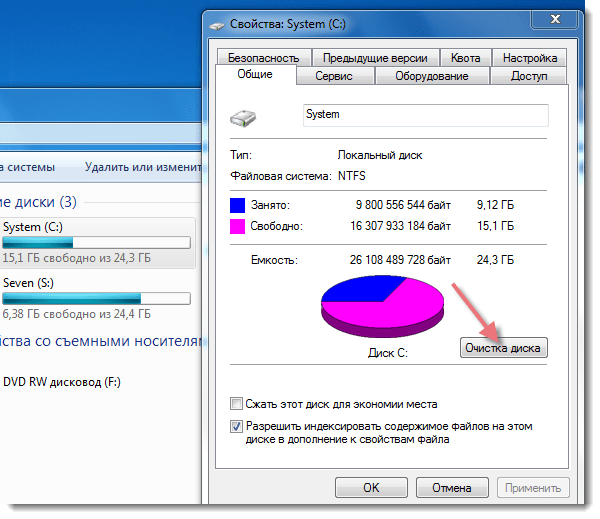Select 'DVD RW дисковод (F:)' in Explorer
This screenshot has width=600, height=519.
point(62,382)
